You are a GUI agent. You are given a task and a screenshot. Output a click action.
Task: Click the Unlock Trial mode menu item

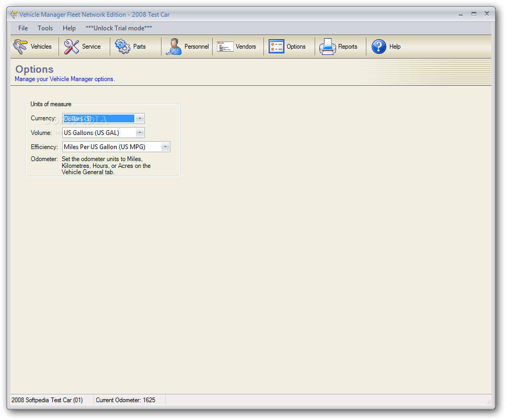(119, 28)
